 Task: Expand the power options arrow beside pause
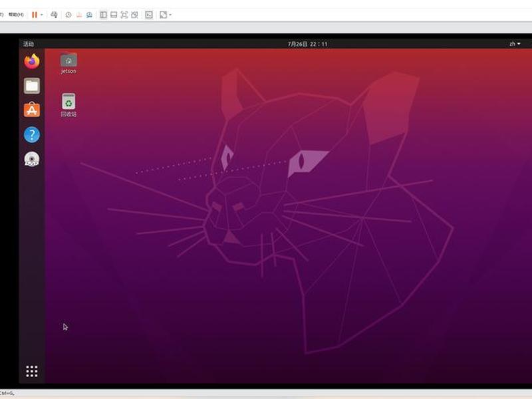point(41,15)
